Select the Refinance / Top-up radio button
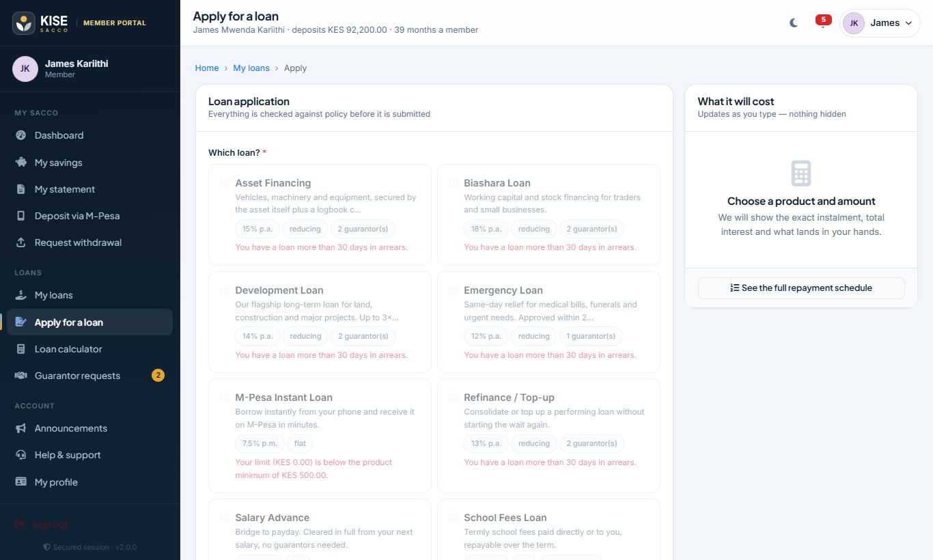 pyautogui.click(x=454, y=397)
